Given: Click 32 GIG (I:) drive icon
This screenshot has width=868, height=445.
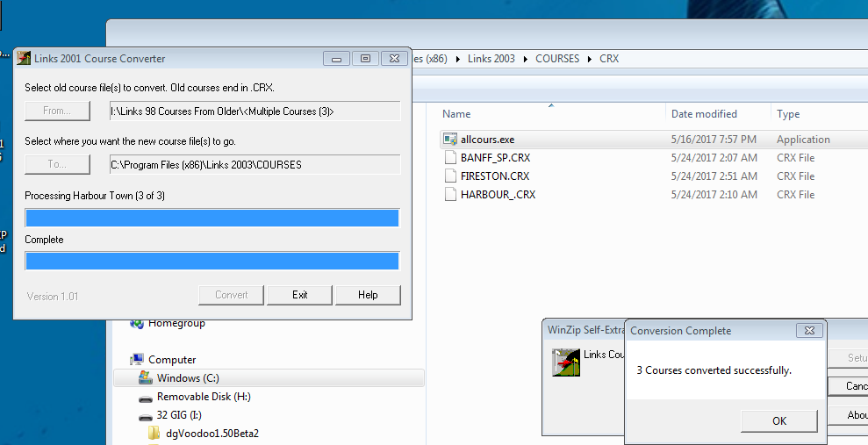Looking at the screenshot, I should 146,417.
